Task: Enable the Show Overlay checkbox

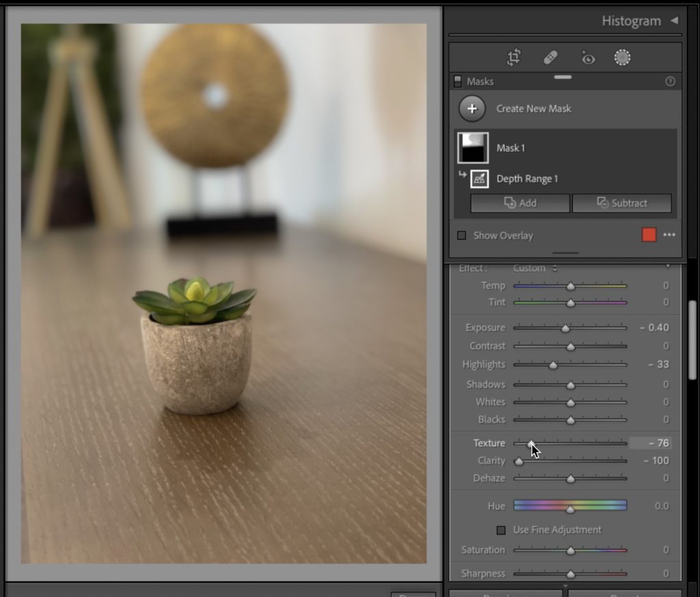Action: [x=461, y=235]
